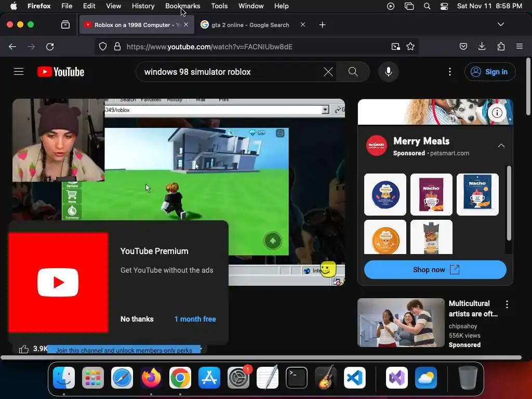The image size is (532, 399).
Task: Click Join this channel perks banner
Action: pos(124,350)
